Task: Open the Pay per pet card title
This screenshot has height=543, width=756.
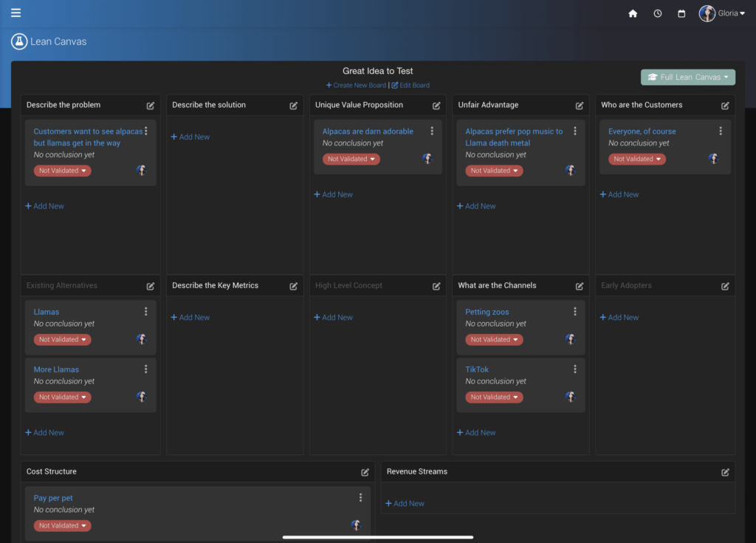Action: (x=53, y=498)
